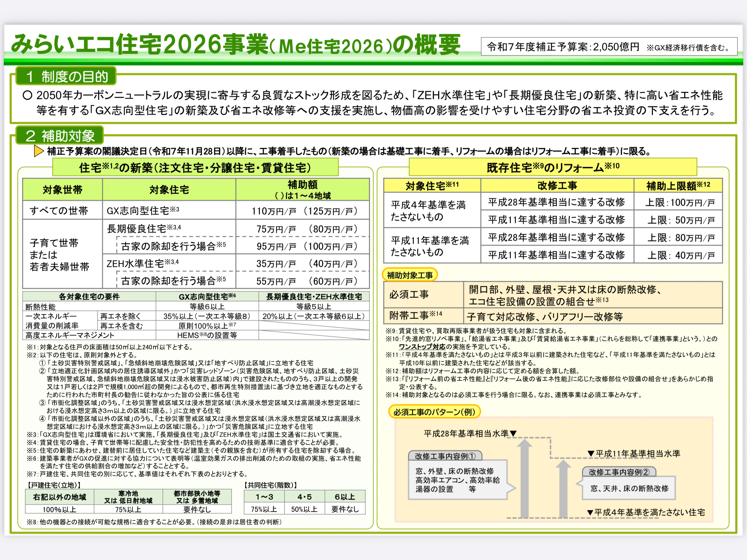Click the underlined ワンストップ対応 link
This screenshot has width=747, height=560.
[422, 347]
